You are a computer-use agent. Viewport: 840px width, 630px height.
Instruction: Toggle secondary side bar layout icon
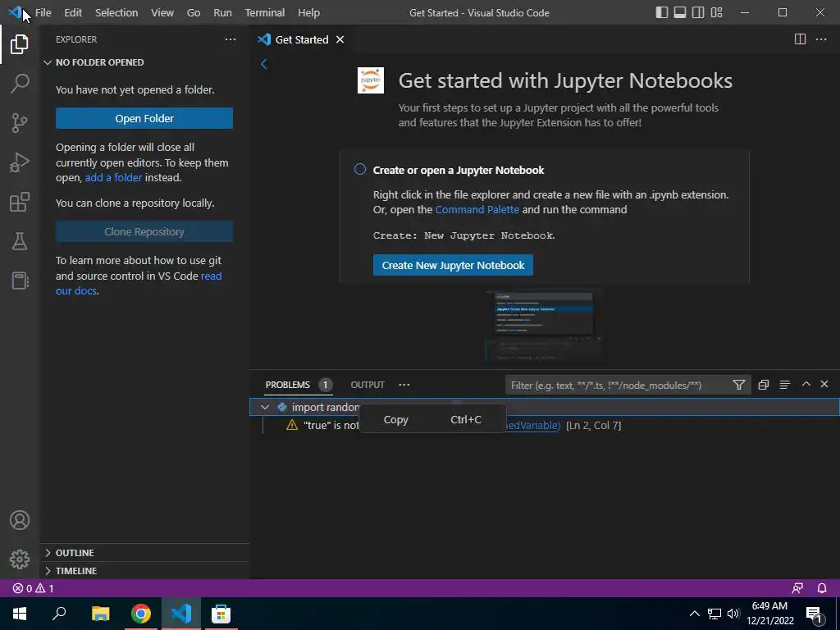698,12
